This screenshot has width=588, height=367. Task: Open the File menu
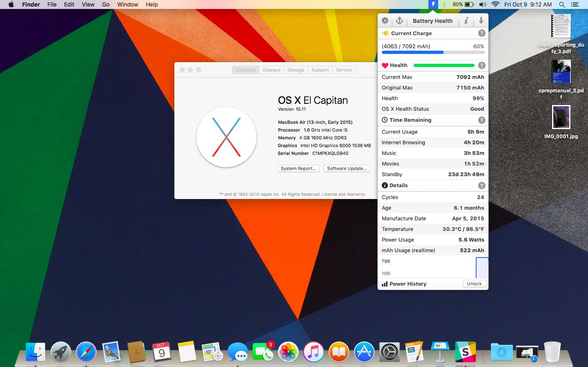pyautogui.click(x=52, y=4)
